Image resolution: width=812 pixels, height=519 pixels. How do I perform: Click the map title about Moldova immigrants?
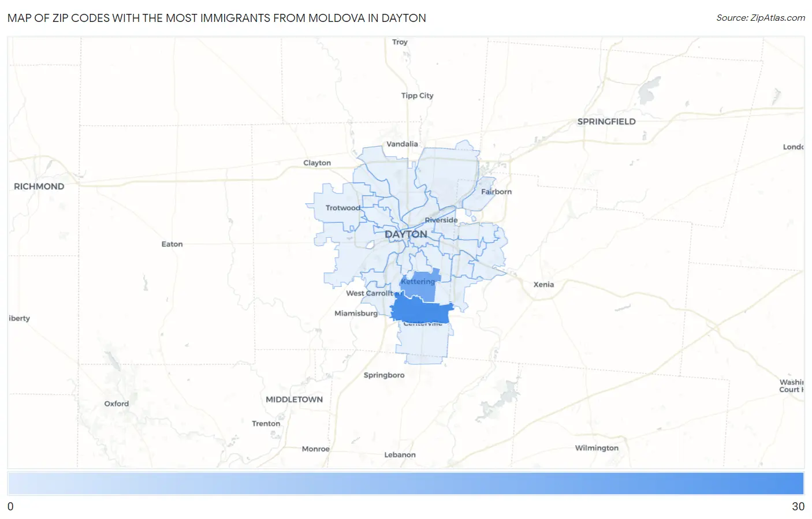[x=217, y=18]
